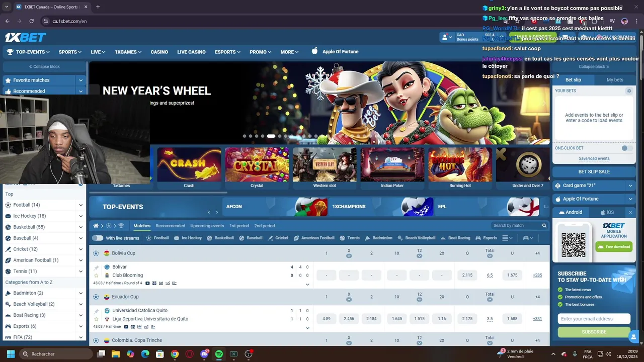Expand the Basketball (55) sidebar category
The width and height of the screenshot is (644, 362).
[x=80, y=227]
